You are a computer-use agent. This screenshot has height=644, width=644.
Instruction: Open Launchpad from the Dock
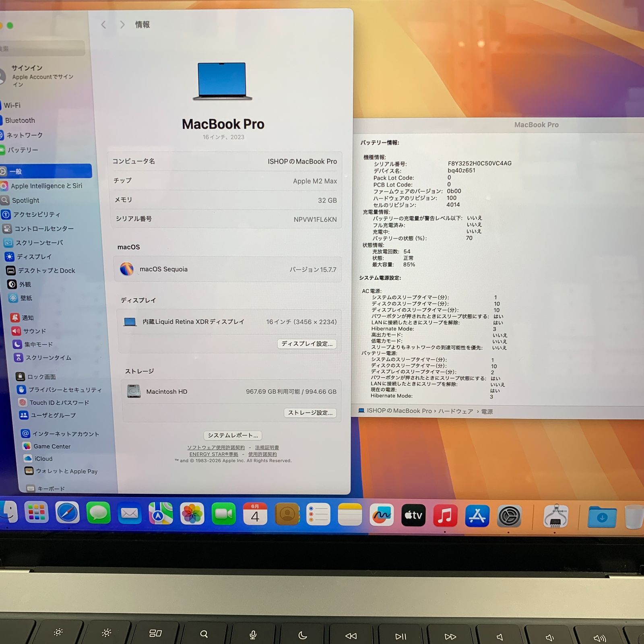tap(36, 512)
